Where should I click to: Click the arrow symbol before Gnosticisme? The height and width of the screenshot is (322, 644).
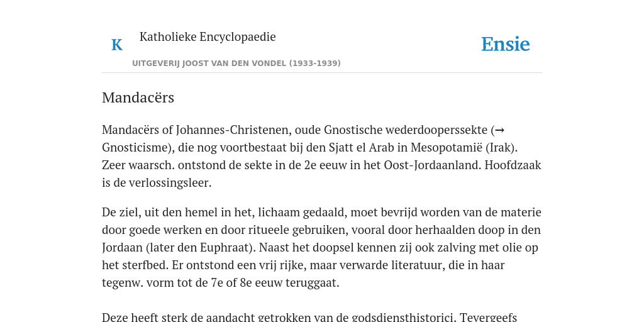point(499,130)
